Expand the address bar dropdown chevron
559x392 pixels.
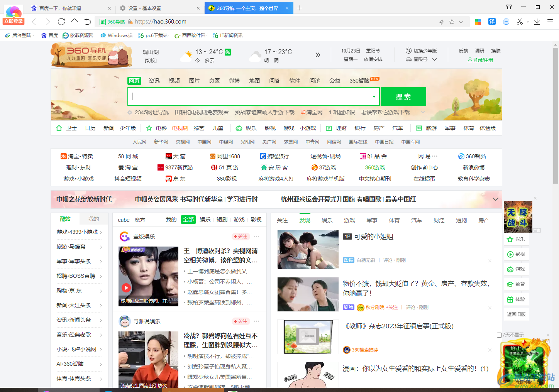(x=461, y=22)
